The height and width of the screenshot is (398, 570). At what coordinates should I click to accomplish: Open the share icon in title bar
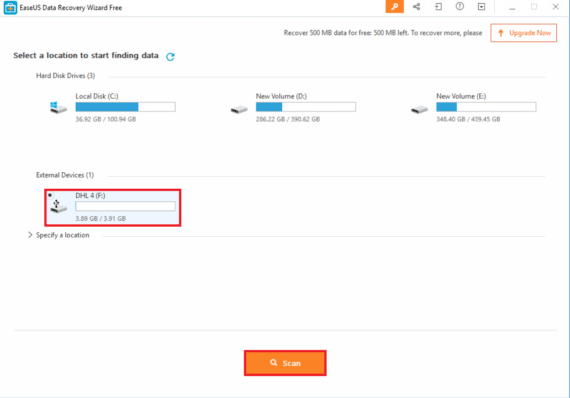point(417,7)
